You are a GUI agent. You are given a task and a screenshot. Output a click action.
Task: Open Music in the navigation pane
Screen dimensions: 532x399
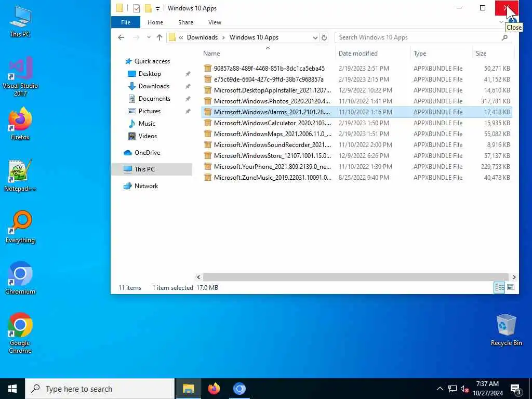pyautogui.click(x=147, y=124)
